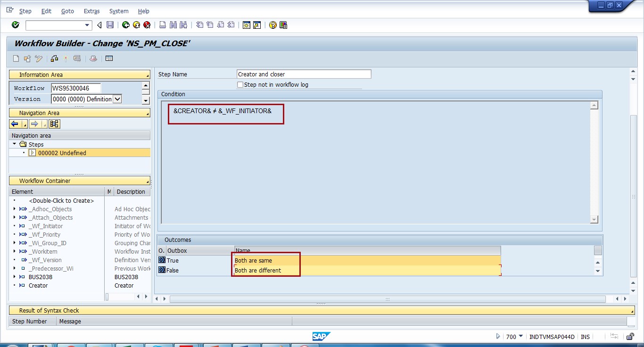
Task: Toggle the False outcome activation icon
Action: coord(161,270)
